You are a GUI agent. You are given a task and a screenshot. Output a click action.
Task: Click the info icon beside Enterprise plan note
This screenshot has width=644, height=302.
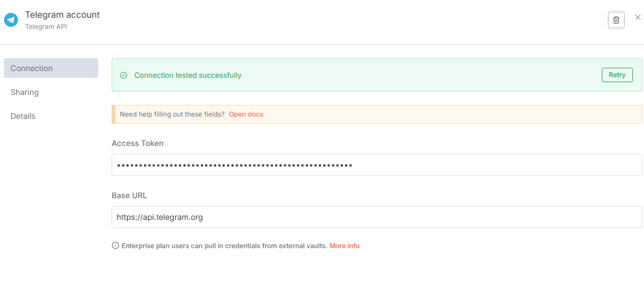(x=115, y=246)
